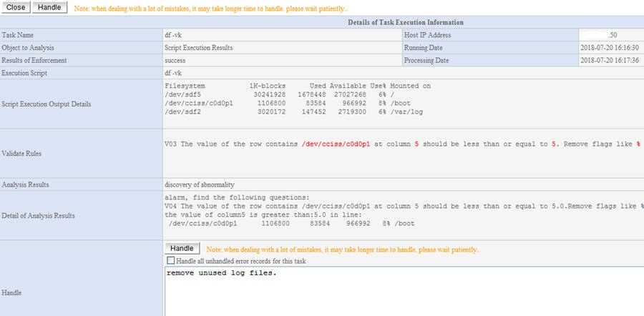The image size is (644, 316).
Task: Click the '/boot' line in analysis detail
Action: pyautogui.click(x=292, y=224)
